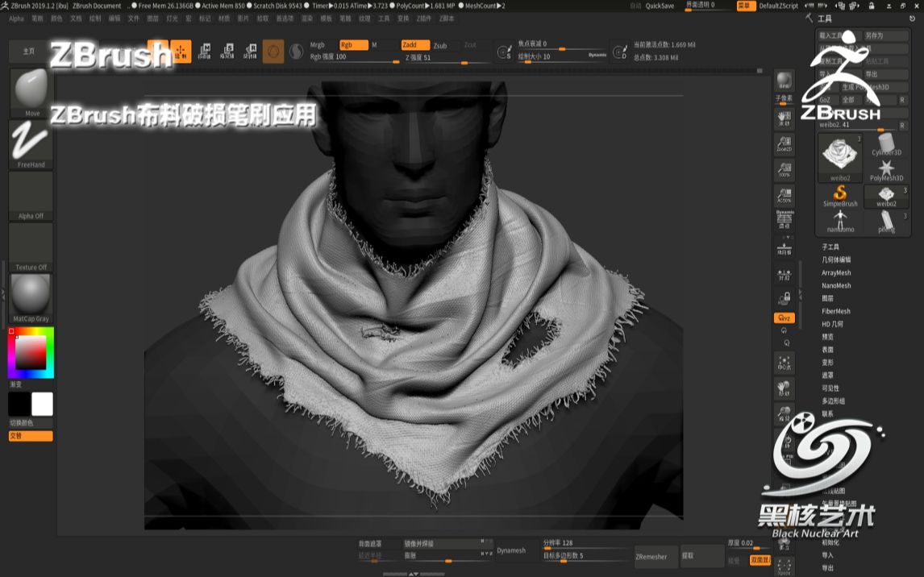Click the BPR render icon
This screenshot has width=924, height=577.
[x=782, y=81]
